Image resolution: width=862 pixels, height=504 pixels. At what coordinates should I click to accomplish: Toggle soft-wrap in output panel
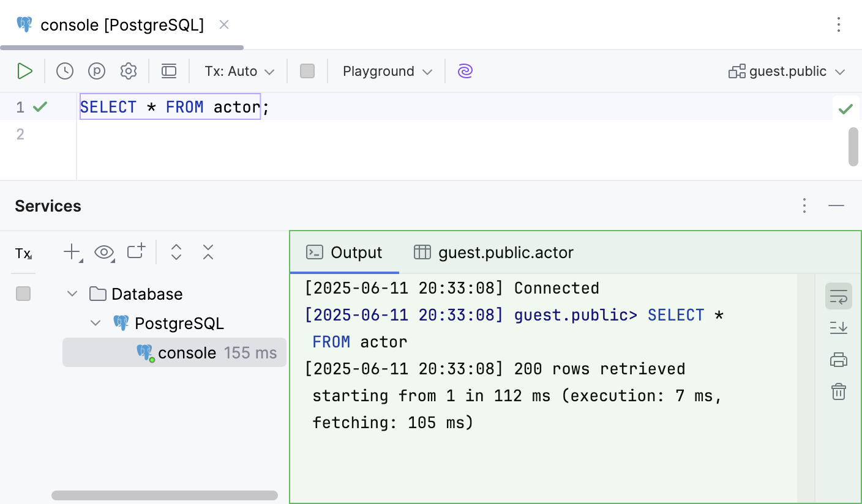coord(838,297)
